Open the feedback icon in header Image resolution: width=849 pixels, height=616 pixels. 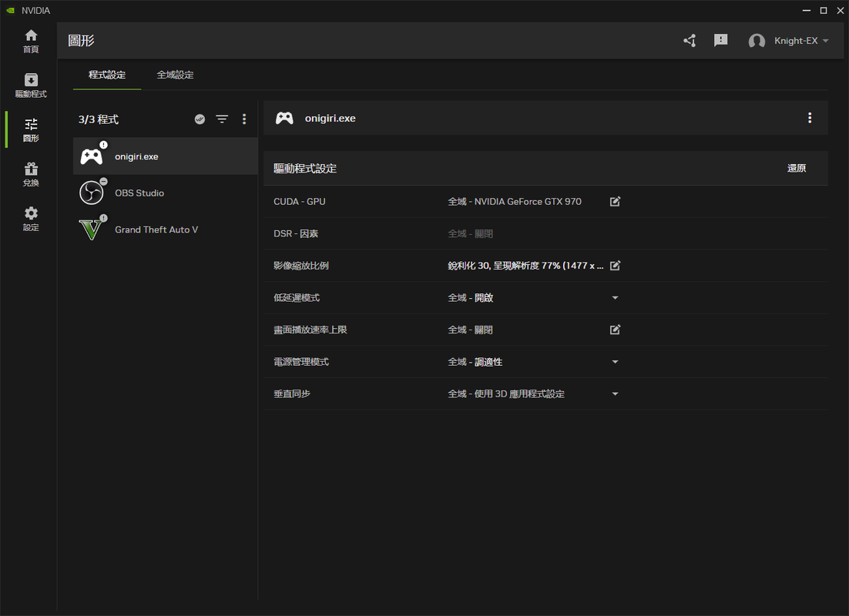coord(720,41)
